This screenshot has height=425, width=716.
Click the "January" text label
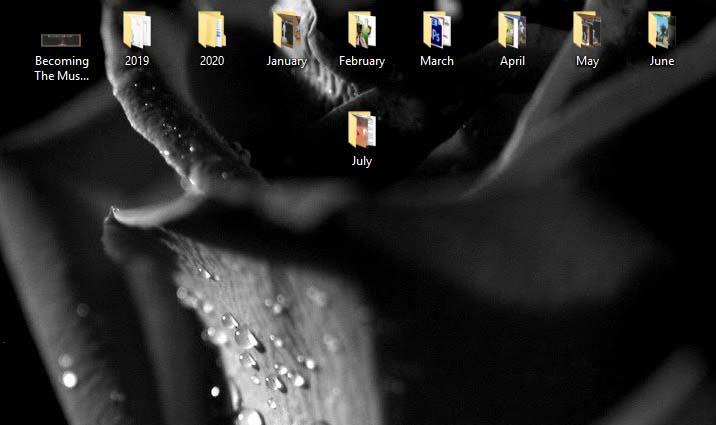coord(287,61)
